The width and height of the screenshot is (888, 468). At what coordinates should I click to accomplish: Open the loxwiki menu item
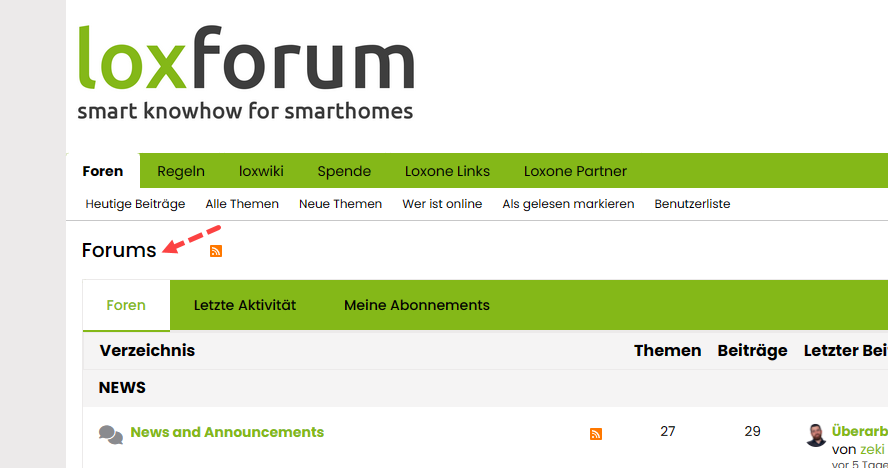click(261, 171)
